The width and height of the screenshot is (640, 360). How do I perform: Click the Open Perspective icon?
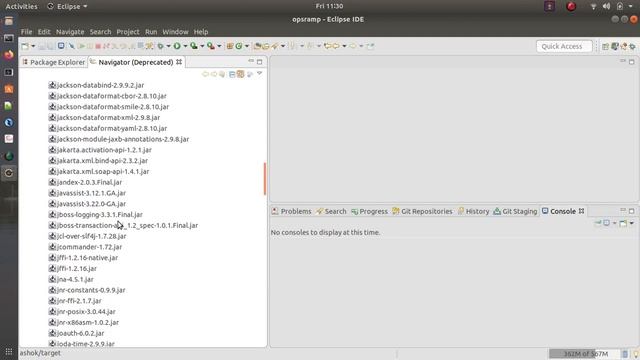tap(605, 47)
